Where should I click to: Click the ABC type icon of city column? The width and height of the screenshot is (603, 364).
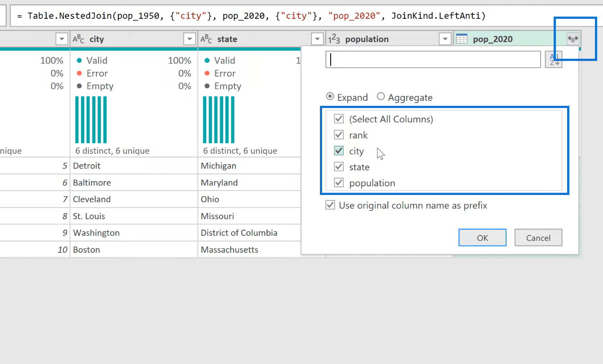point(79,39)
